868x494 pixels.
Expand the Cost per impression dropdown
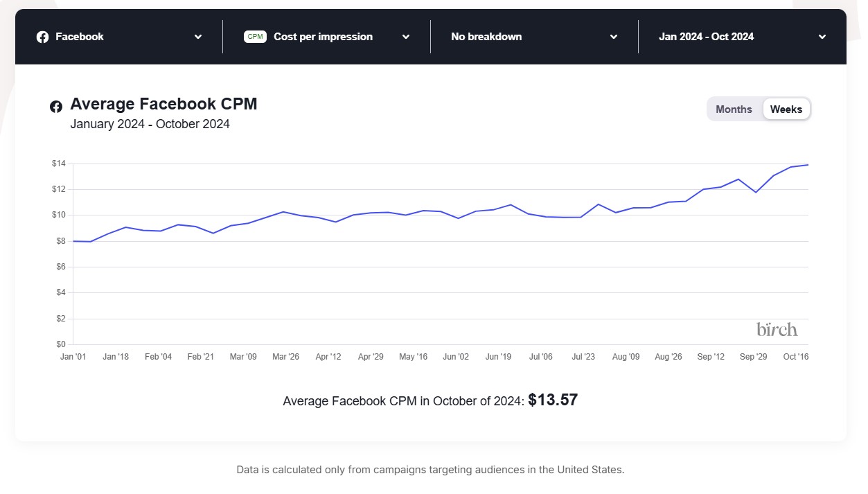pos(327,37)
